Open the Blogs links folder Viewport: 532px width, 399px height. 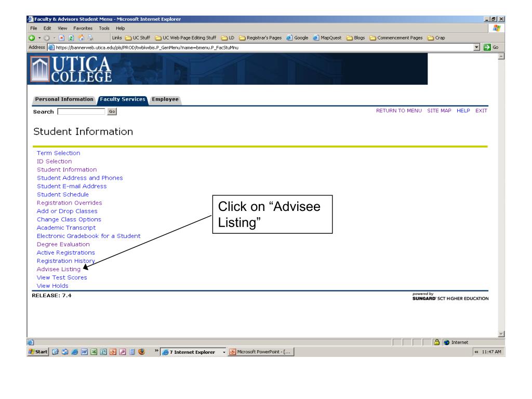pos(355,38)
